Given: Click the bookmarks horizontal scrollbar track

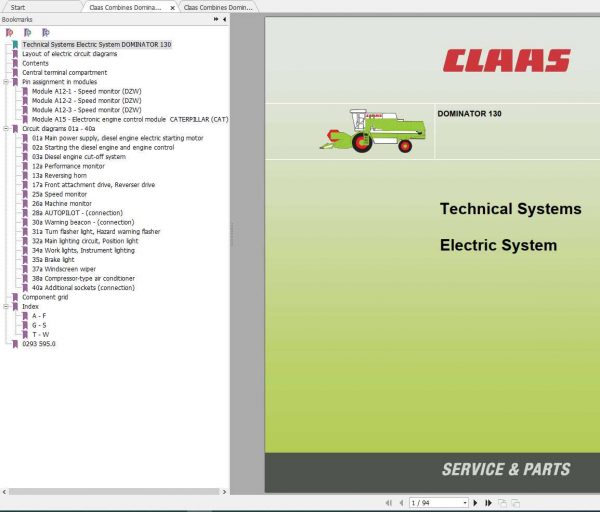Looking at the screenshot, I should pos(114,492).
